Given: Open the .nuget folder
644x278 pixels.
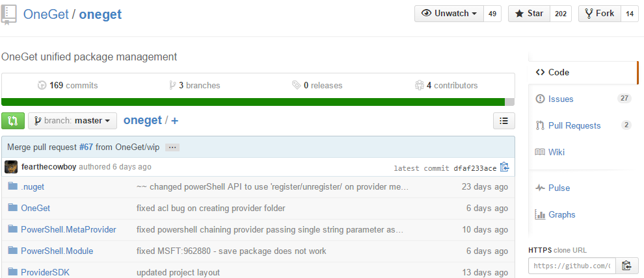Looking at the screenshot, I should coord(33,186).
